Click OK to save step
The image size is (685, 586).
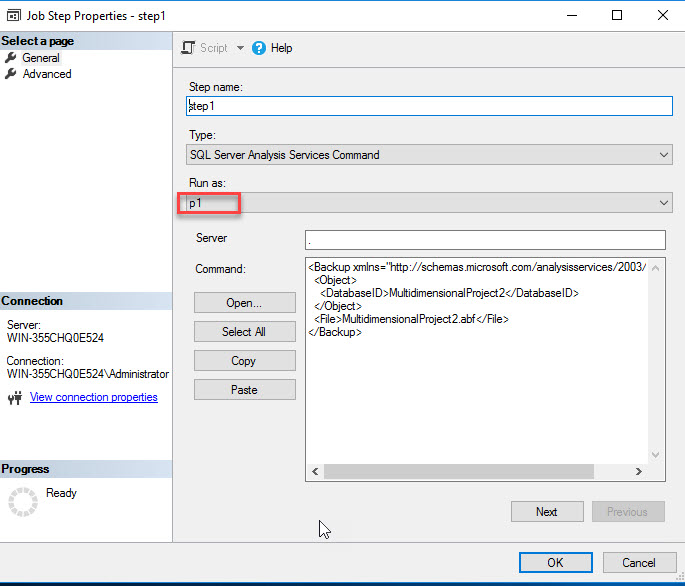(x=555, y=563)
